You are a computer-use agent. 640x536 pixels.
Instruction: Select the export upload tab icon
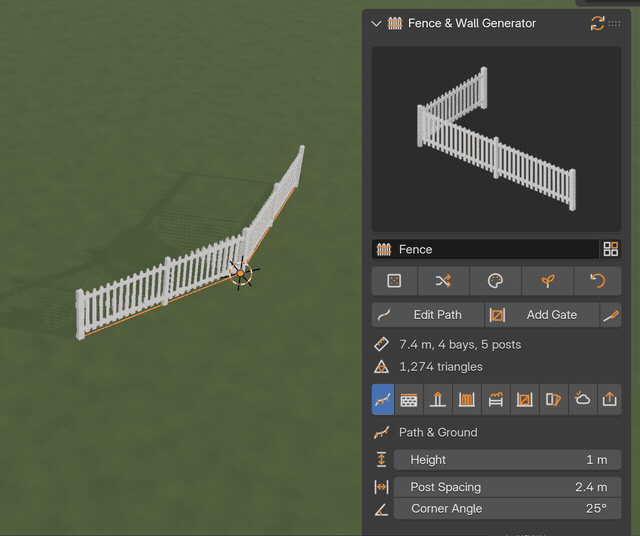click(x=609, y=399)
